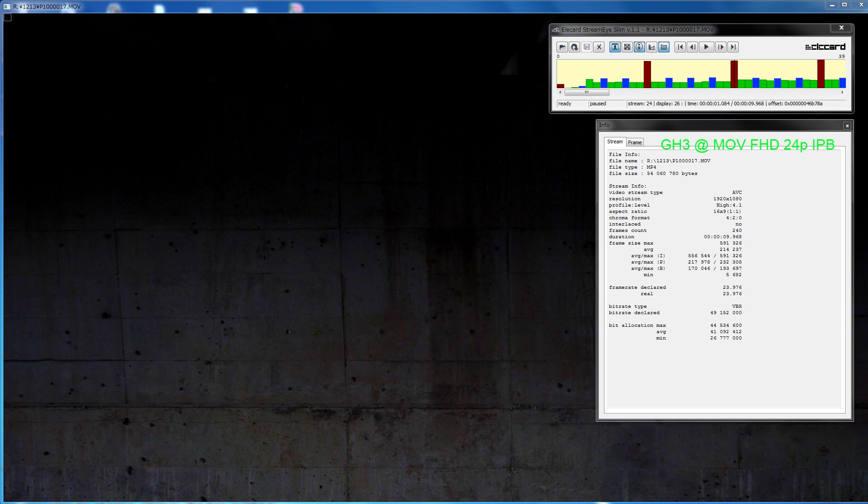
Task: Jump to the first frame
Action: (x=680, y=47)
